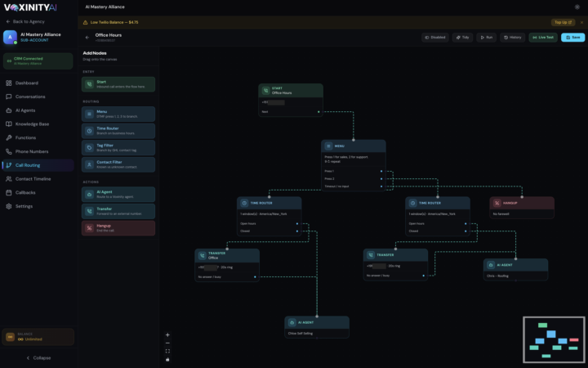Screen dimensions: 588x368
Task: Click the Contact Timeline people icon
Action: [x=9, y=179]
